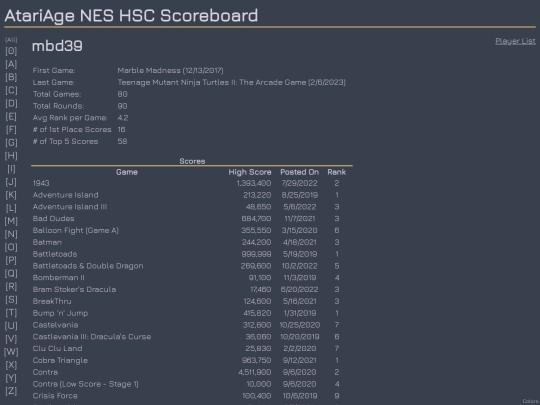
Task: Filter games by letter [P]
Action: click(11, 260)
